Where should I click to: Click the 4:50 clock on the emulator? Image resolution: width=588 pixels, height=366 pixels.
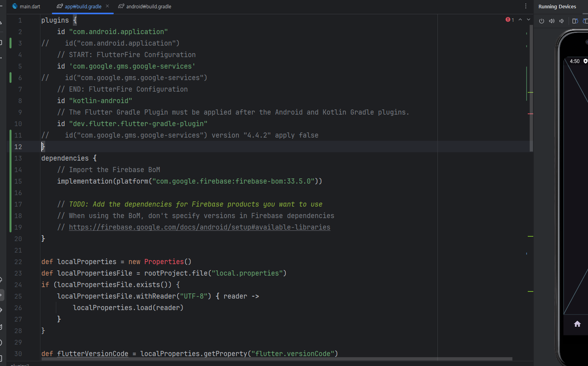point(575,61)
